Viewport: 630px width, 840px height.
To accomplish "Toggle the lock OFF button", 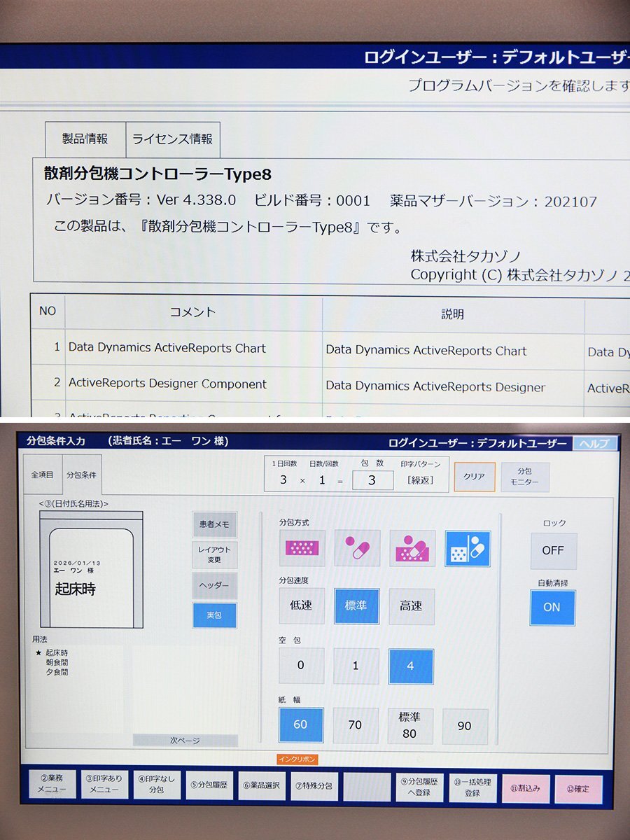I will click(553, 551).
